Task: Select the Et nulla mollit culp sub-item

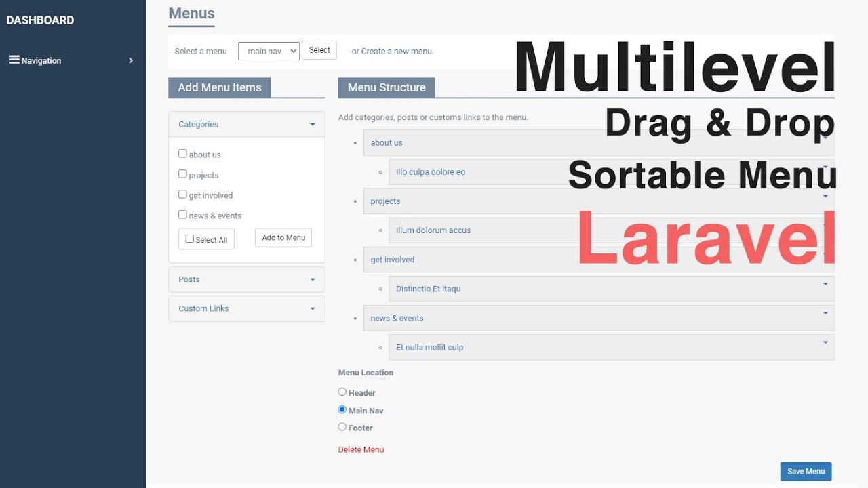Action: point(612,347)
